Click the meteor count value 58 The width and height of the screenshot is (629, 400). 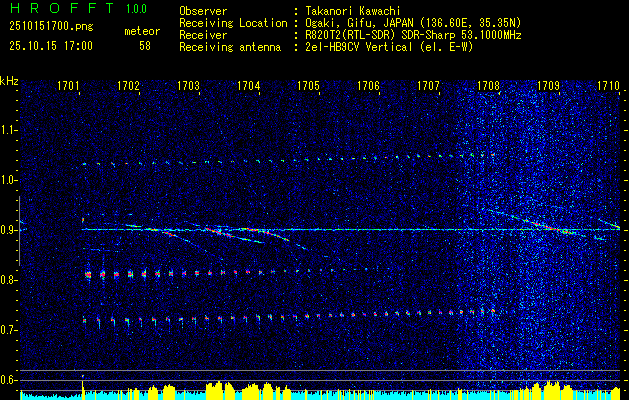145,46
